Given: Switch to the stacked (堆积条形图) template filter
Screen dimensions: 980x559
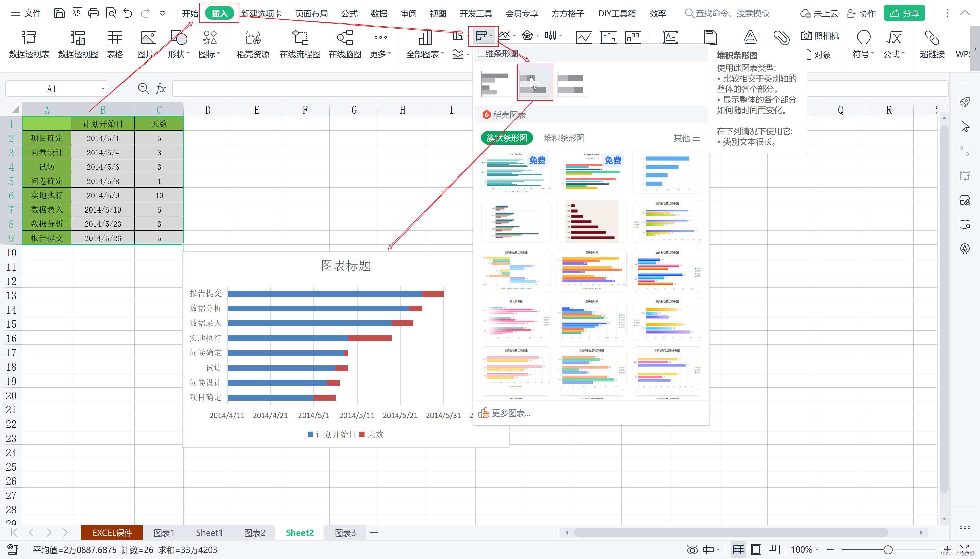Looking at the screenshot, I should 563,138.
